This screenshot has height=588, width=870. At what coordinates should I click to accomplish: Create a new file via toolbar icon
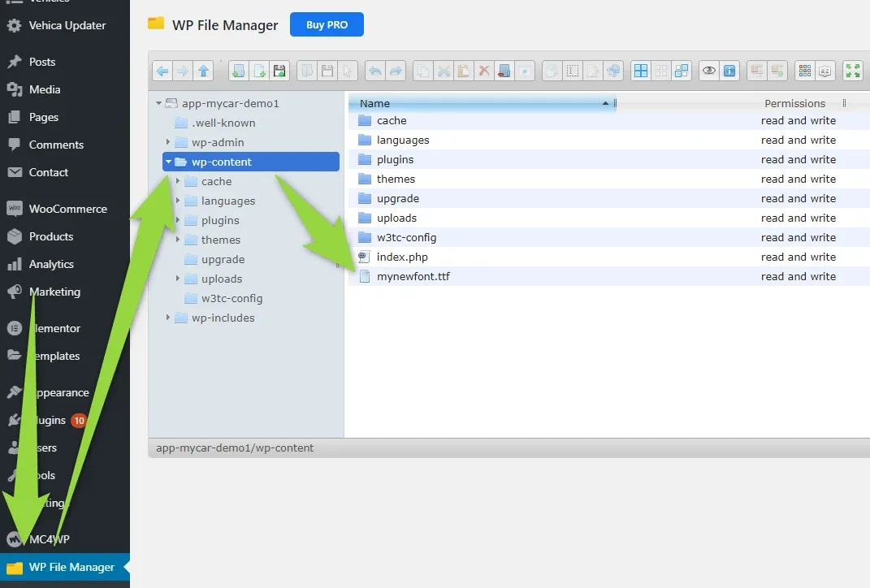[259, 71]
